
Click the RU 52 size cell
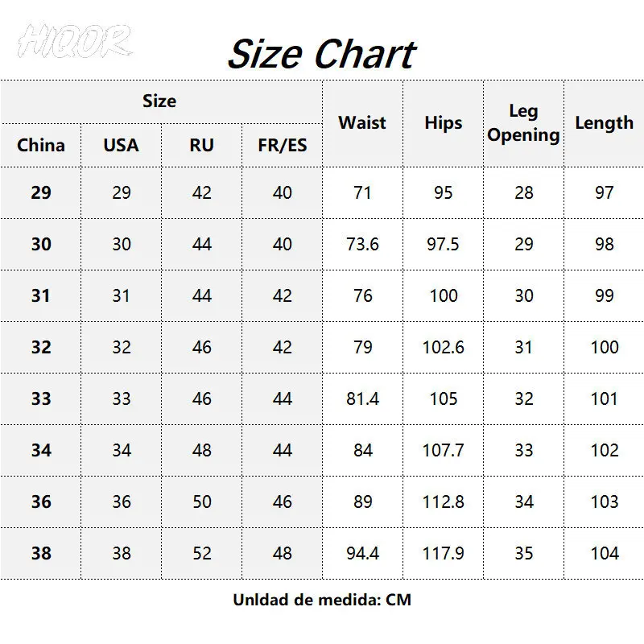click(x=201, y=554)
